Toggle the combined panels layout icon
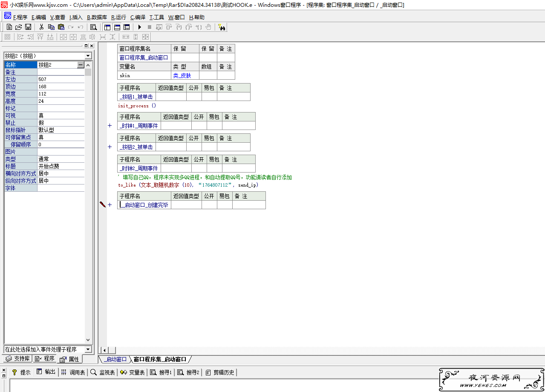Screen dimensions: 545x392 coord(127,27)
